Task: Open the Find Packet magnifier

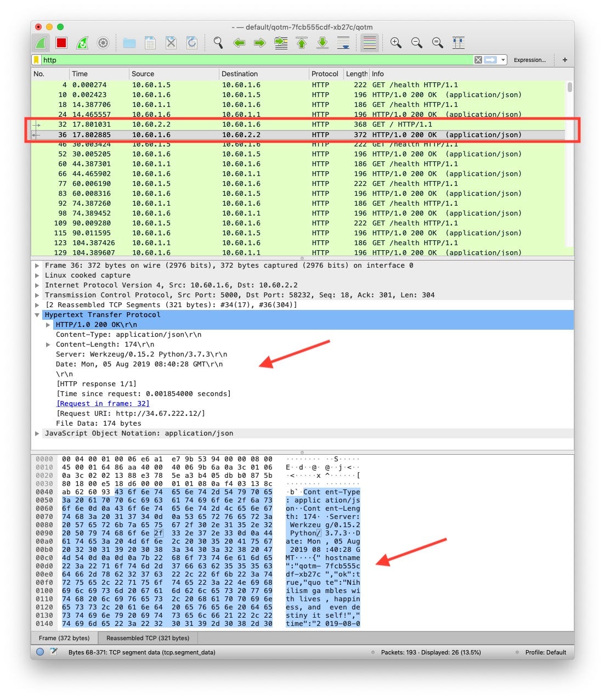Action: point(218,43)
